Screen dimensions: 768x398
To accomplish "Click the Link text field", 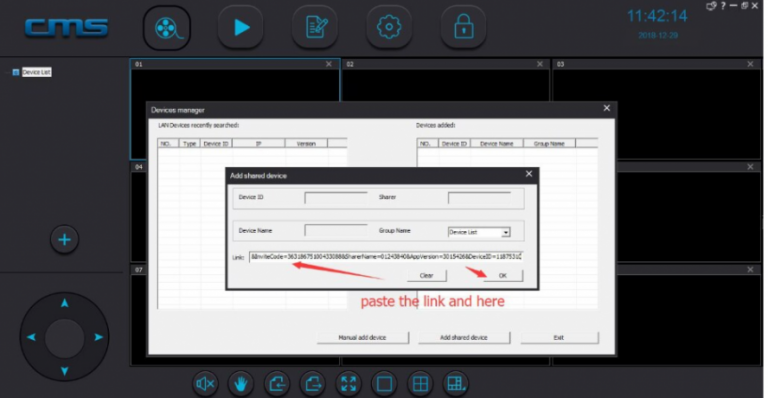I will click(x=386, y=257).
